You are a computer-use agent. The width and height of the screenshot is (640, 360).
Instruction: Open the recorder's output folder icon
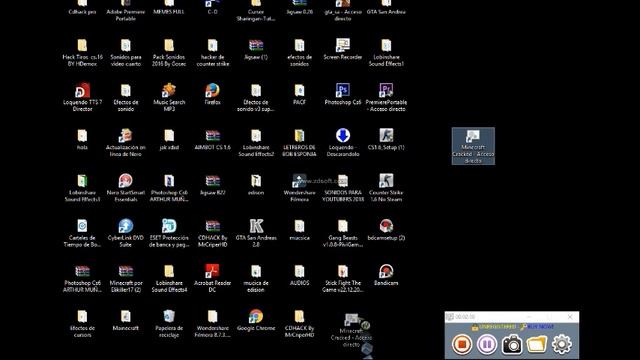tap(537, 344)
